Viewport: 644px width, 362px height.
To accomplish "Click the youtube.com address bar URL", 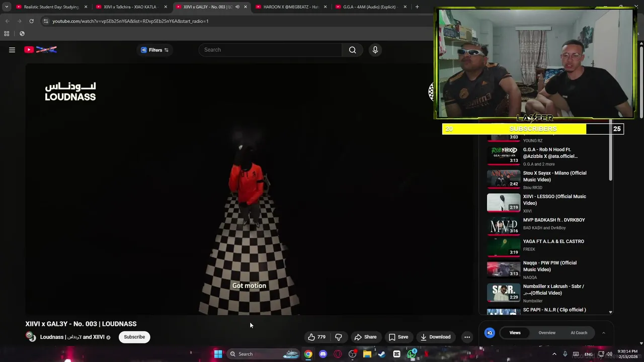I will [130, 21].
